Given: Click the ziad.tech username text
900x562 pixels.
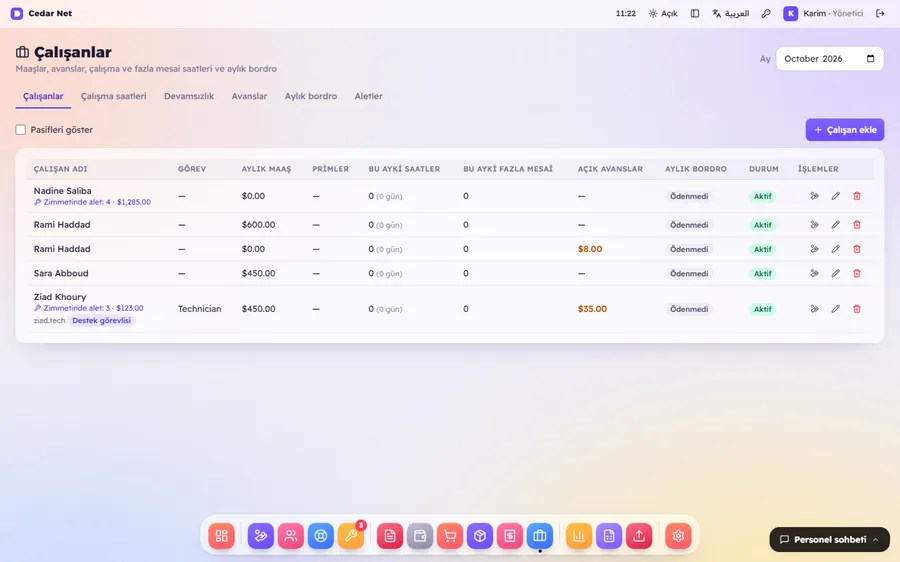Looking at the screenshot, I should 49,321.
